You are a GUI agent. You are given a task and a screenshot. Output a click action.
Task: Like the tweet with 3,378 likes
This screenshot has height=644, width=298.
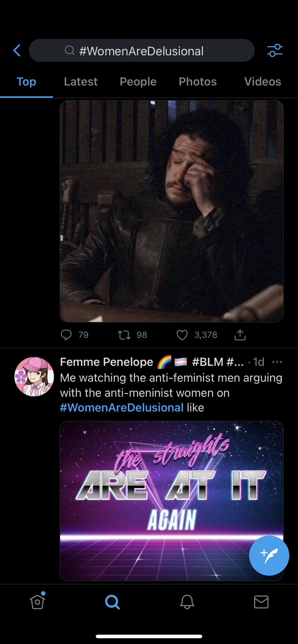[182, 335]
